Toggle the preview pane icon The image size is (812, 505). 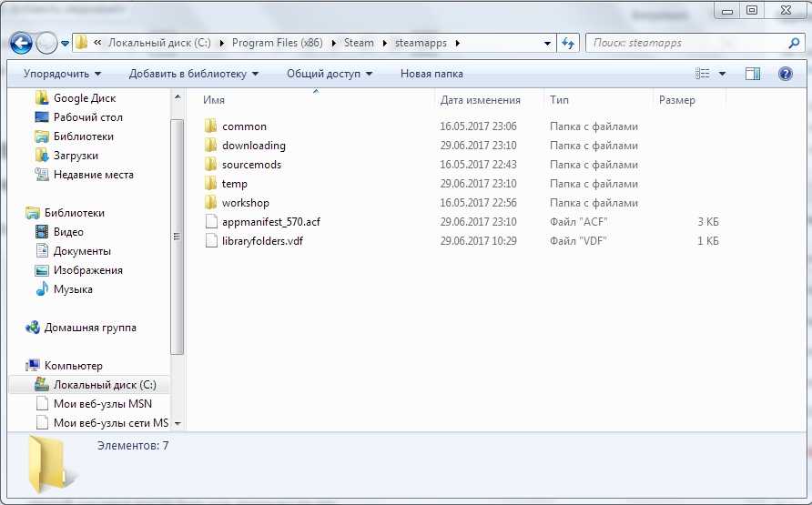[x=753, y=74]
